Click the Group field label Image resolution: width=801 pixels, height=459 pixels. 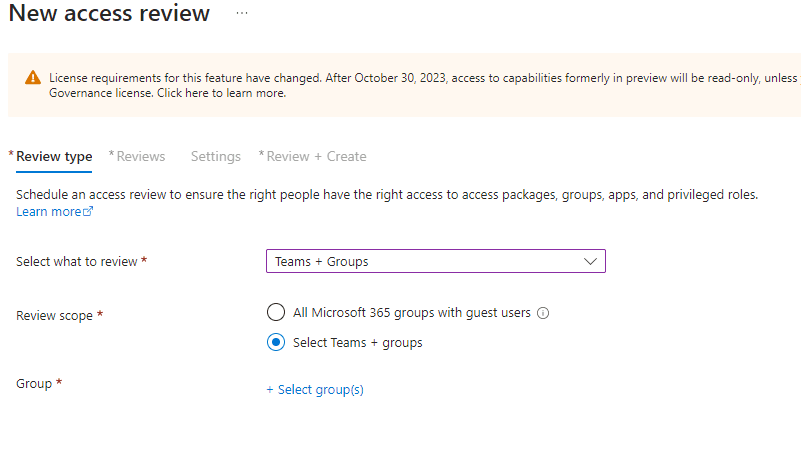(34, 383)
